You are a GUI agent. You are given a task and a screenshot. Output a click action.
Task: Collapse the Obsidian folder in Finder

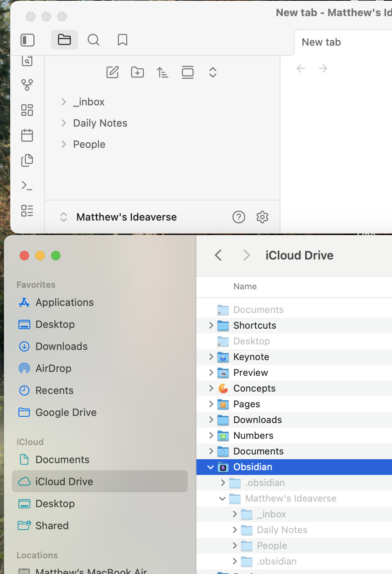(x=211, y=467)
